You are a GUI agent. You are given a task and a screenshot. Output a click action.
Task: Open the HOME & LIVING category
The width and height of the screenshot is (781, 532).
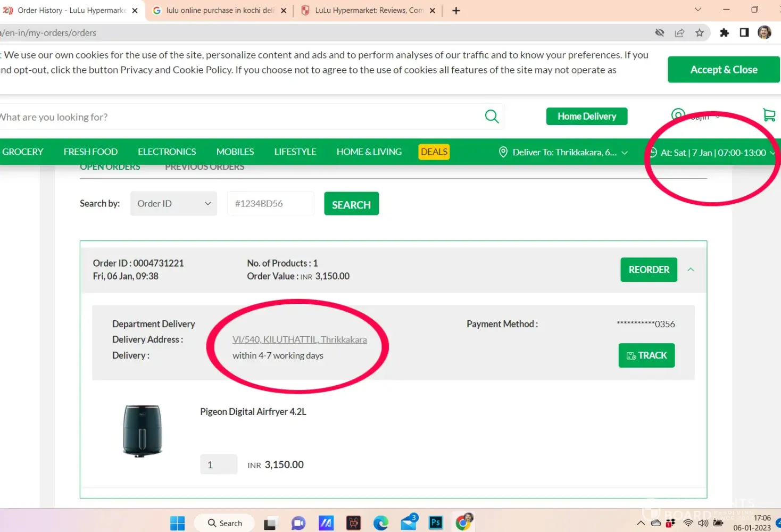[x=369, y=152]
